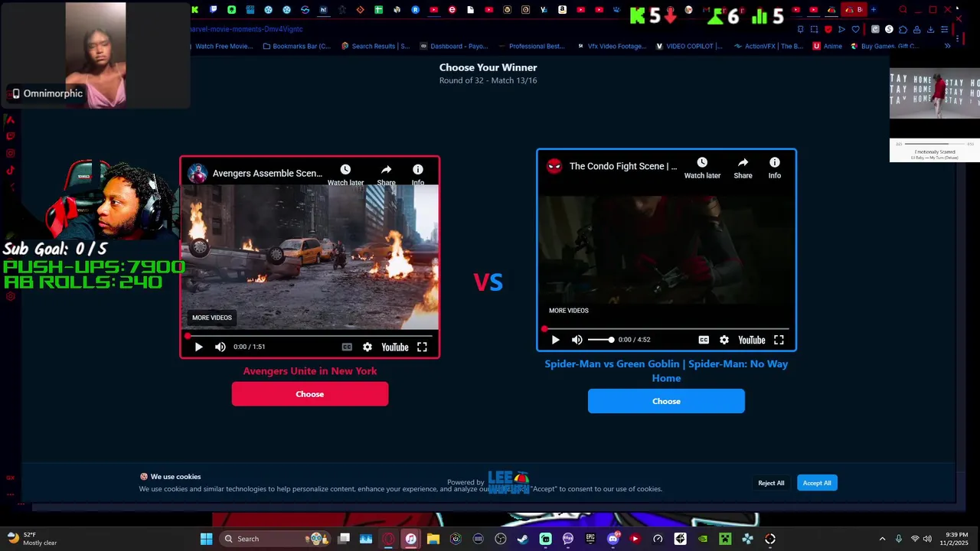Enter fullscreen on Avengers Assemble video
Screen dimensions: 980x551
(422, 347)
